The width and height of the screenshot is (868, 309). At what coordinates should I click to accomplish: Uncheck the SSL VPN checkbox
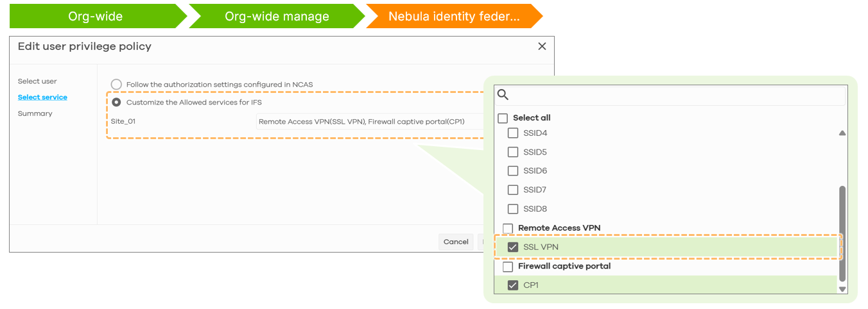(512, 247)
